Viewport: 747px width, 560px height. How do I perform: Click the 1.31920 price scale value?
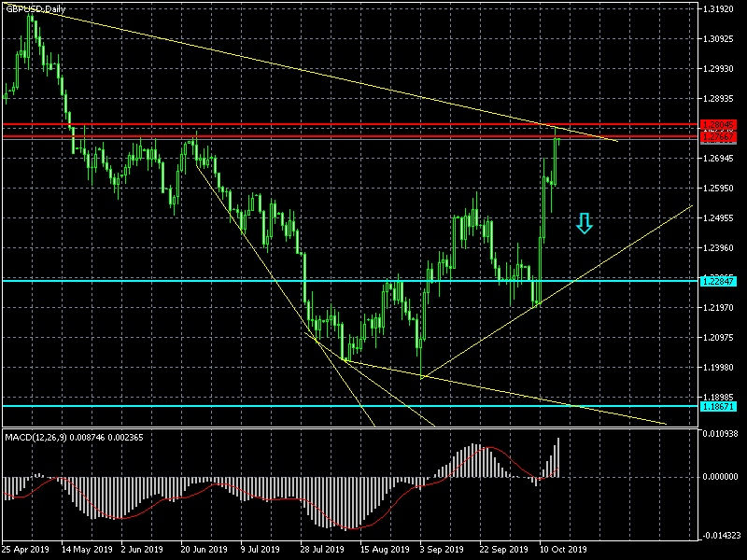point(718,9)
